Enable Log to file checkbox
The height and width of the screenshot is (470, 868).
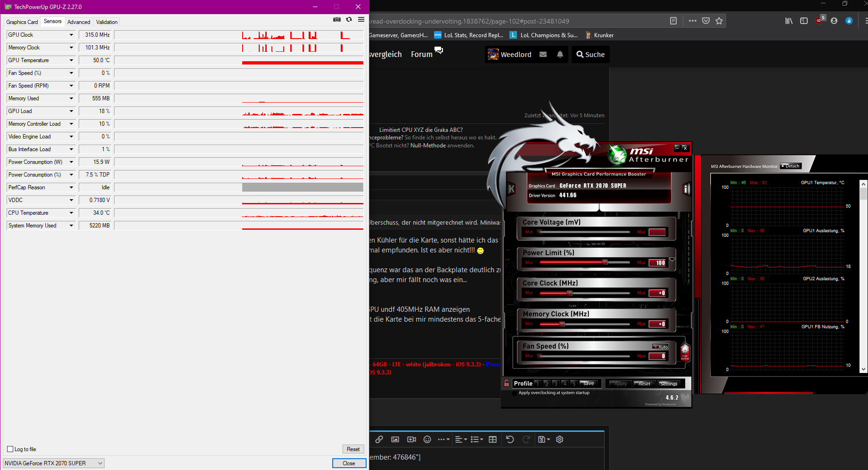tap(10, 449)
